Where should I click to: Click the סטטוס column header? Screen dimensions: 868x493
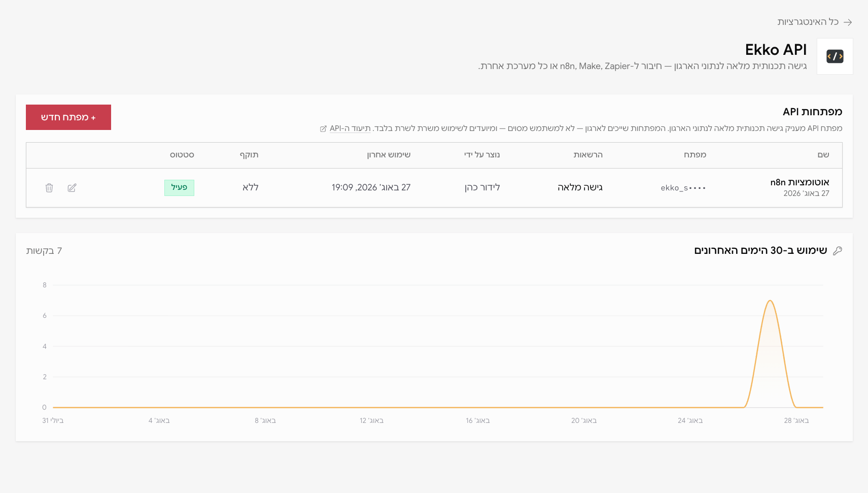(182, 155)
